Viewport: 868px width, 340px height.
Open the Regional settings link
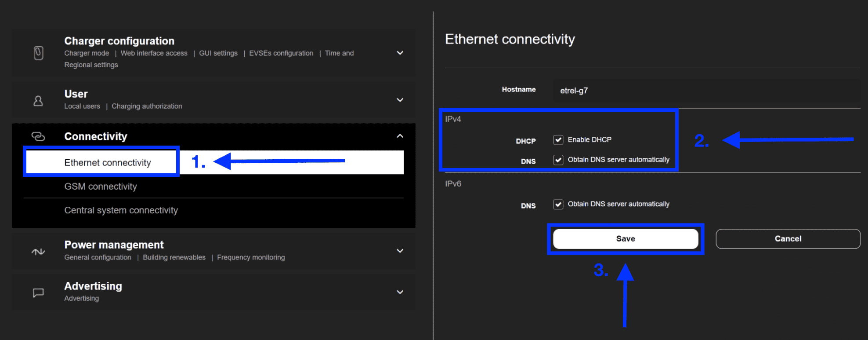tap(91, 65)
